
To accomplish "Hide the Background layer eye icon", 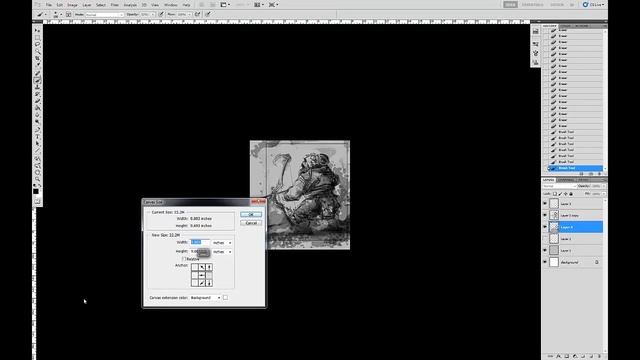I will click(x=545, y=262).
